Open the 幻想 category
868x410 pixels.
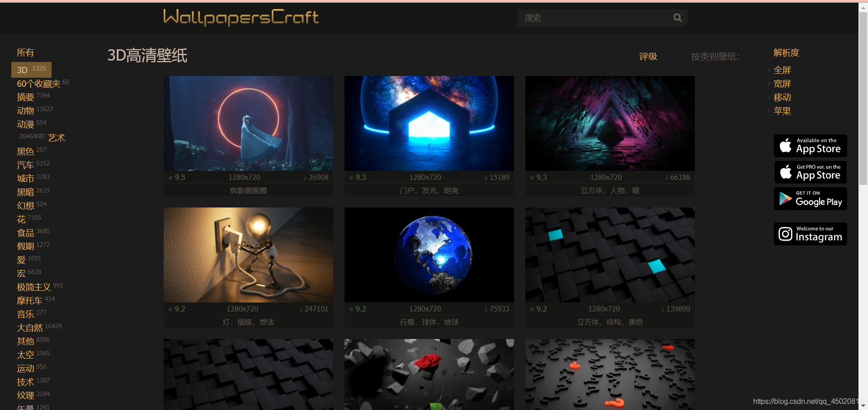click(x=25, y=206)
